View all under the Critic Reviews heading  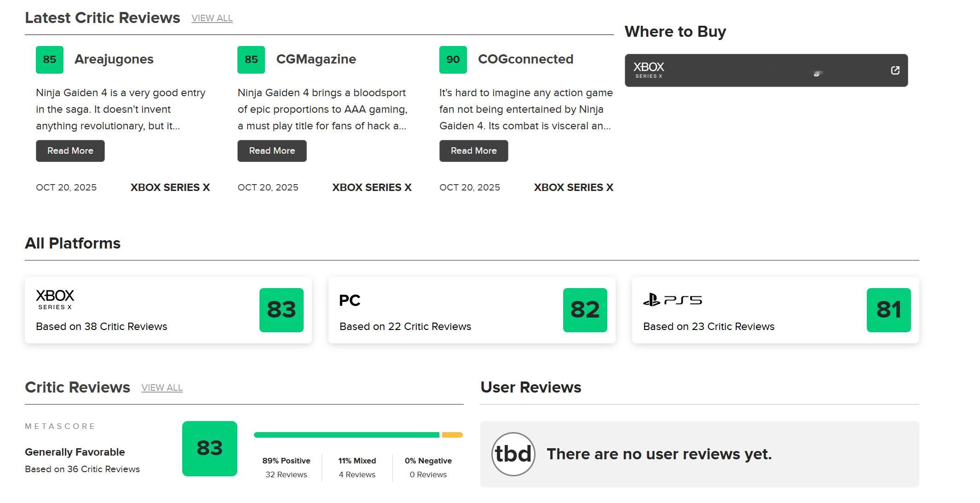[x=162, y=388]
